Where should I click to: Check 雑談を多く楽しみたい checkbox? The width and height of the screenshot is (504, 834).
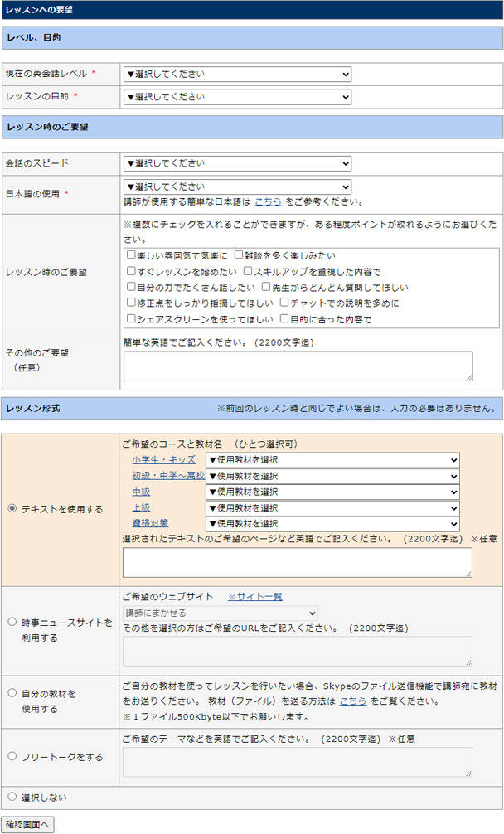tap(239, 256)
